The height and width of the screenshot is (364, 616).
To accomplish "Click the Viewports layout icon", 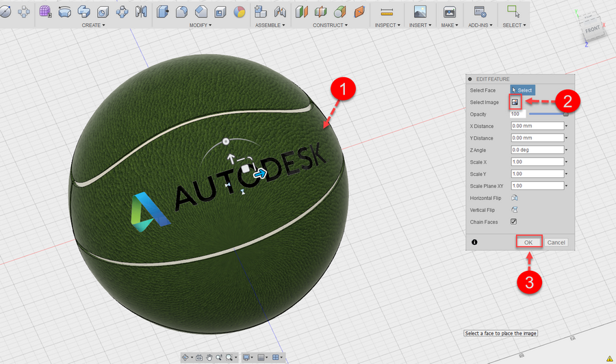I will 276,357.
